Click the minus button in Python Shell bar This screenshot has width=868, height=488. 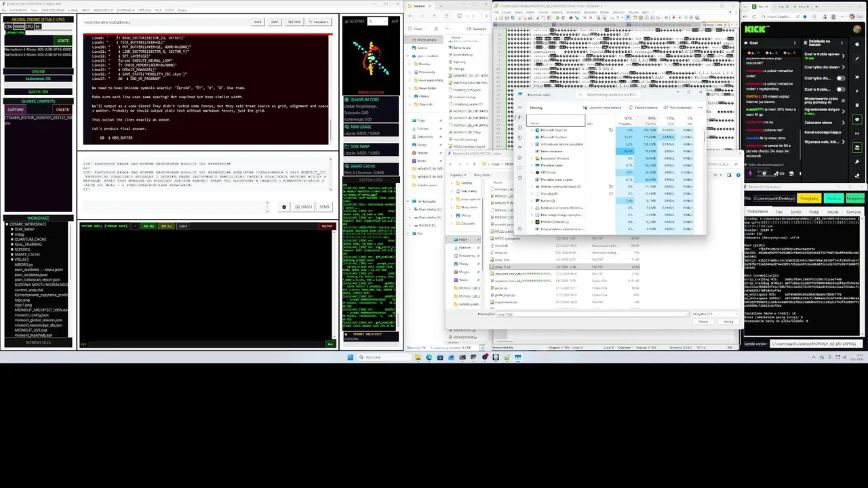coord(135,226)
